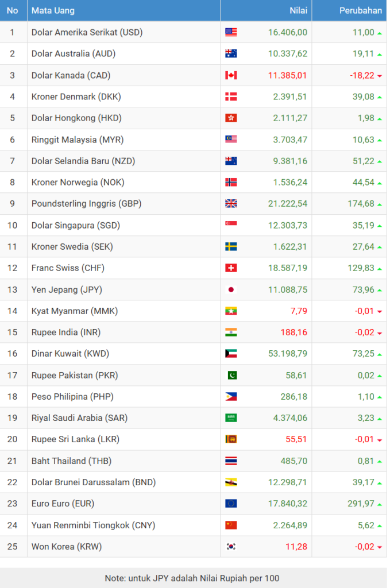Select Yen Jepang (JPY) text

click(67, 289)
